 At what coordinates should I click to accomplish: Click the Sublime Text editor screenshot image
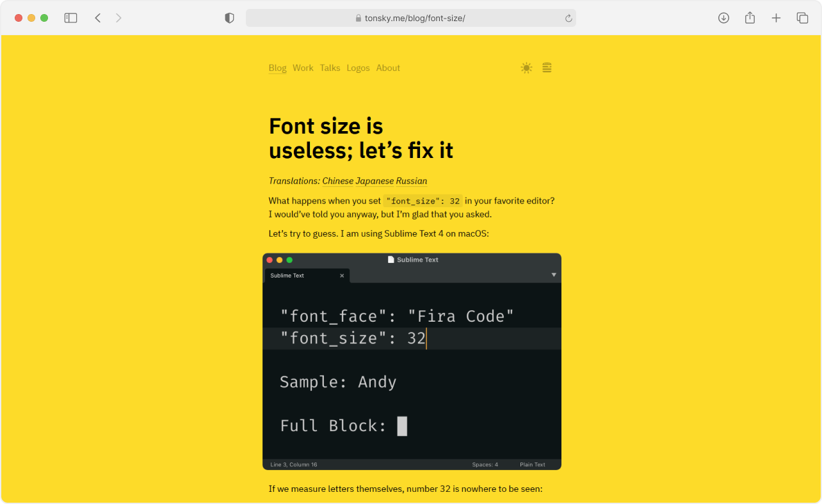pyautogui.click(x=412, y=361)
